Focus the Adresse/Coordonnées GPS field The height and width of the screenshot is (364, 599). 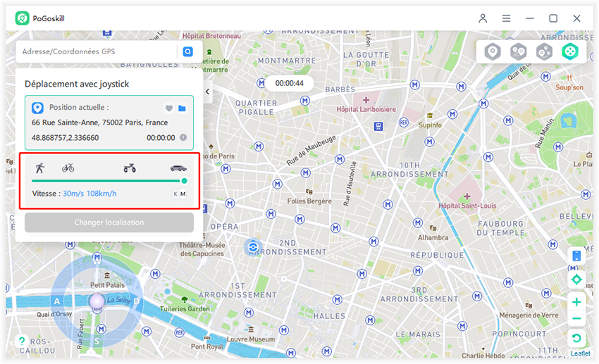[97, 51]
